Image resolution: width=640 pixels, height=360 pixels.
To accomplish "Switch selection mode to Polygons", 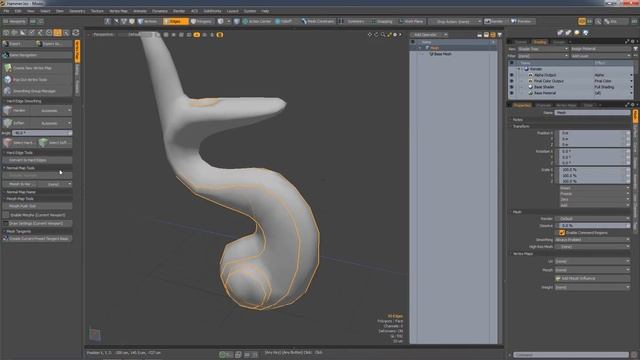I will point(202,21).
